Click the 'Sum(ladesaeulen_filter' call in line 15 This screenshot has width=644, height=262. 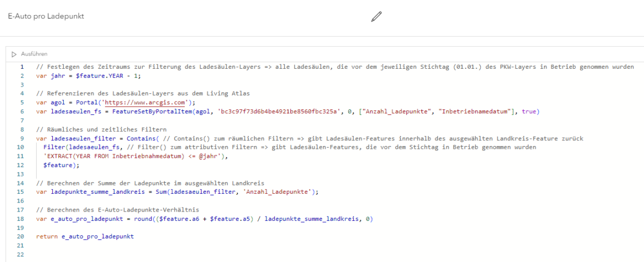(200, 192)
